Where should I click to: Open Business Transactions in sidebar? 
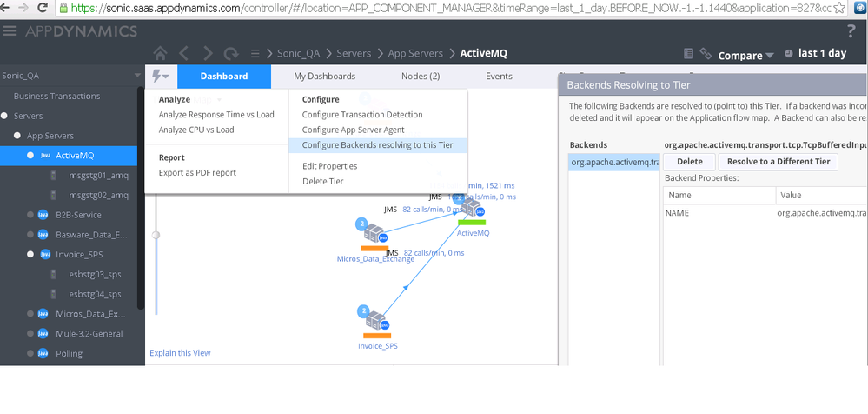coord(57,96)
